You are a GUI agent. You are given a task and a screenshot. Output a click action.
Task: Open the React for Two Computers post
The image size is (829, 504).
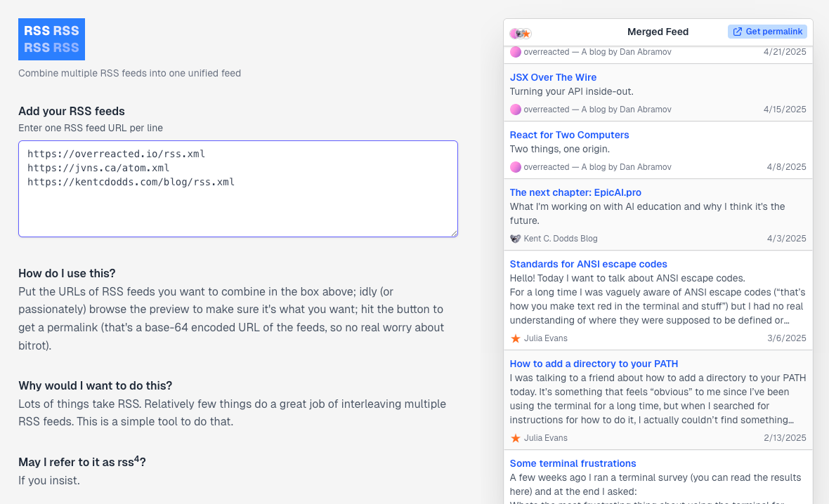569,135
